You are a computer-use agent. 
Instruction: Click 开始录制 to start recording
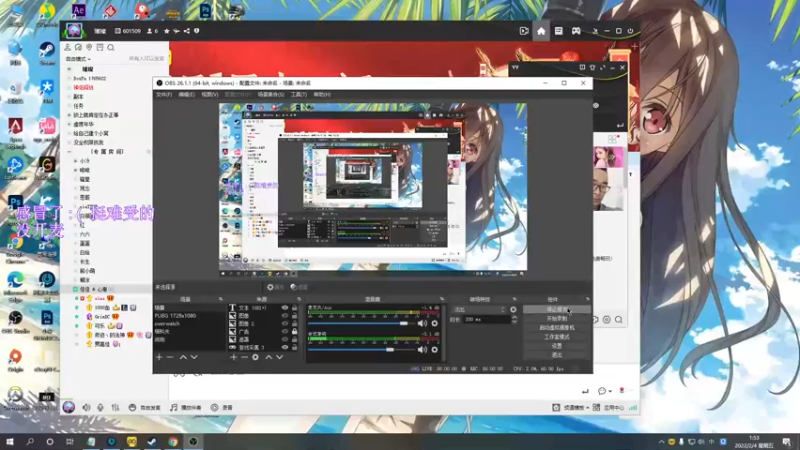pyautogui.click(x=557, y=318)
